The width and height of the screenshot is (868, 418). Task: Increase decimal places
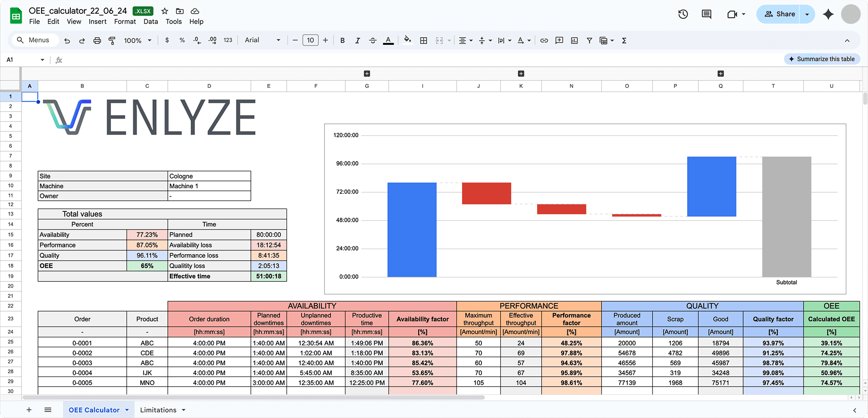coord(212,41)
